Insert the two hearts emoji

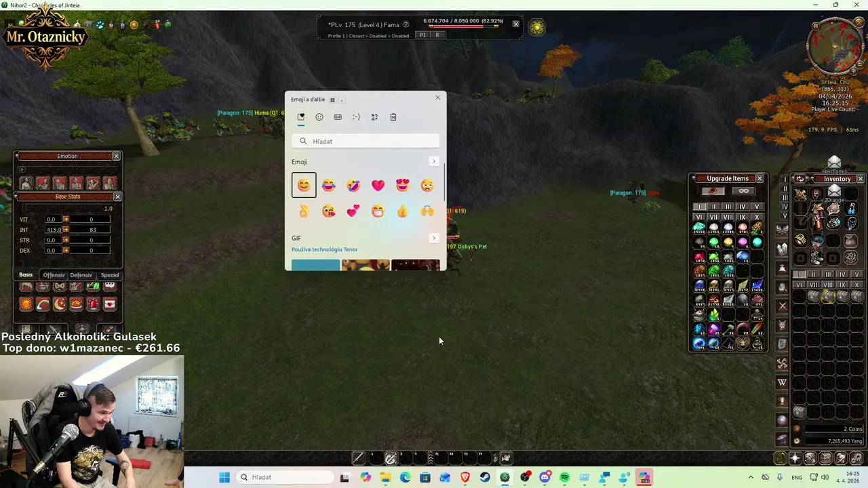[353, 211]
